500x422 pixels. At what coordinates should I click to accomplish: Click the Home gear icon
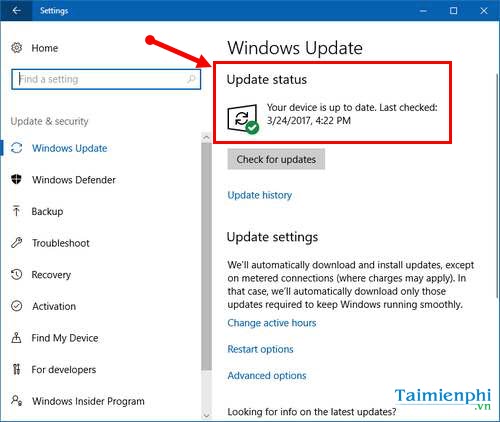point(17,48)
